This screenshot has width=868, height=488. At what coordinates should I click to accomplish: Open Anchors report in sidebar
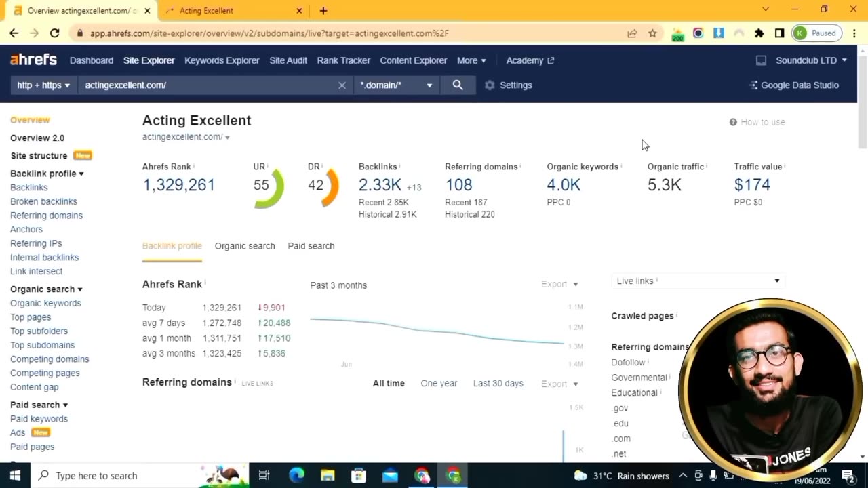pyautogui.click(x=26, y=230)
